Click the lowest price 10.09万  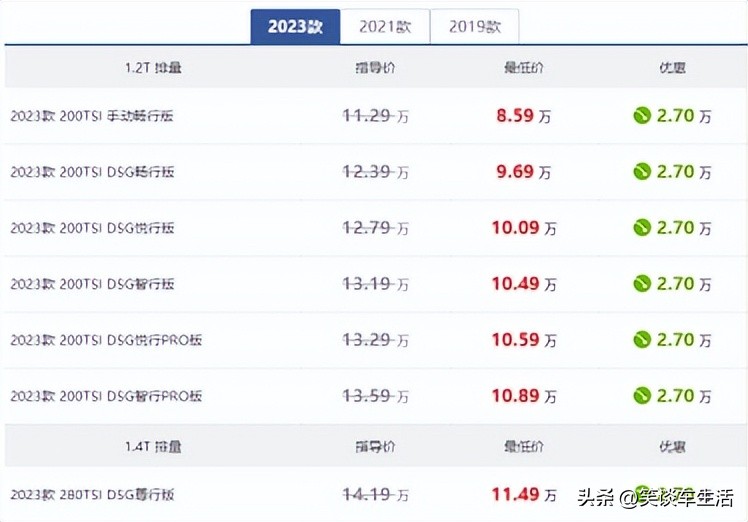pos(524,228)
